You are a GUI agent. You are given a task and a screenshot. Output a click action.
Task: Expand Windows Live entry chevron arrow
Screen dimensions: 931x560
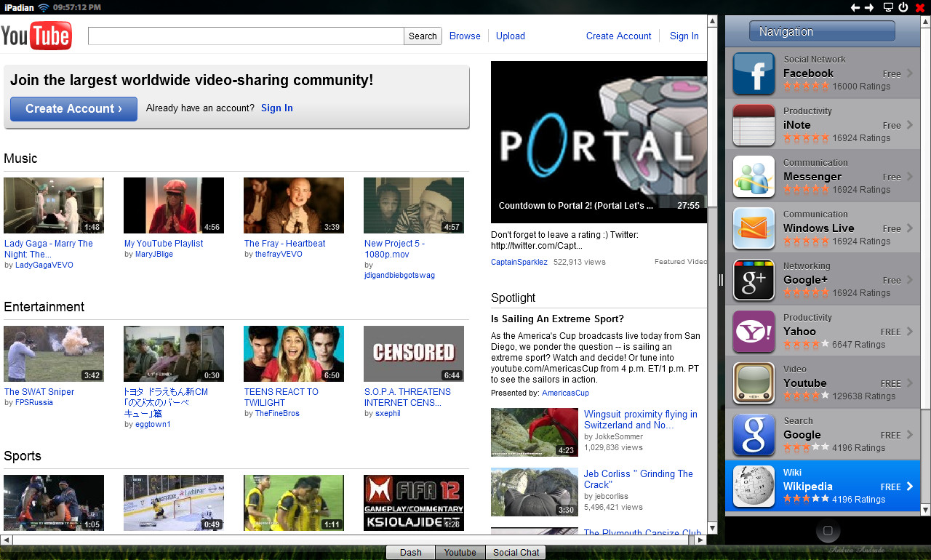coord(909,228)
